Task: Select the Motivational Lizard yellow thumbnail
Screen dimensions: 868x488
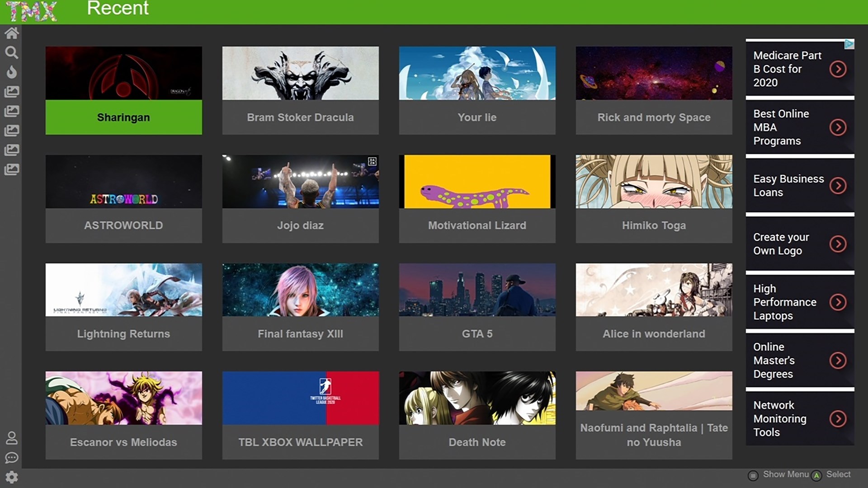Action: click(x=477, y=182)
